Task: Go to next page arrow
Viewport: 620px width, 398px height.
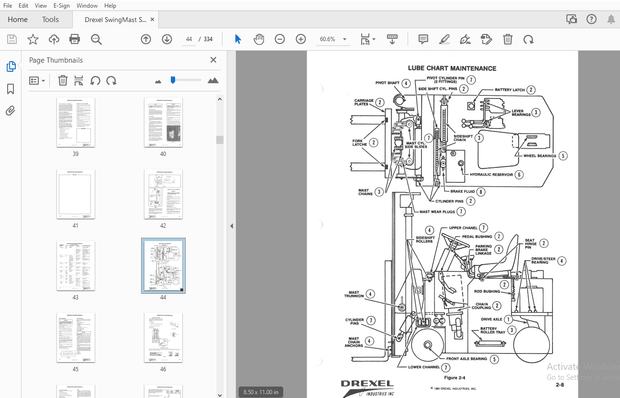Action: tap(167, 39)
